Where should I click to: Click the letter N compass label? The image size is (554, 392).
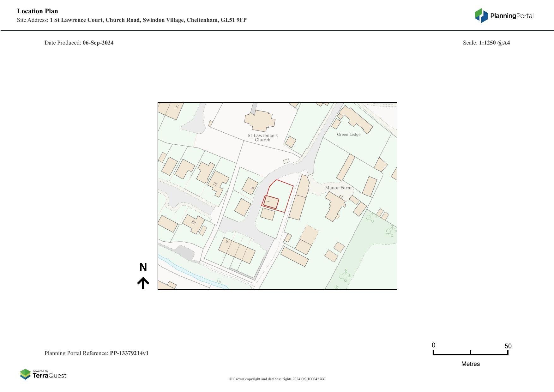point(143,267)
